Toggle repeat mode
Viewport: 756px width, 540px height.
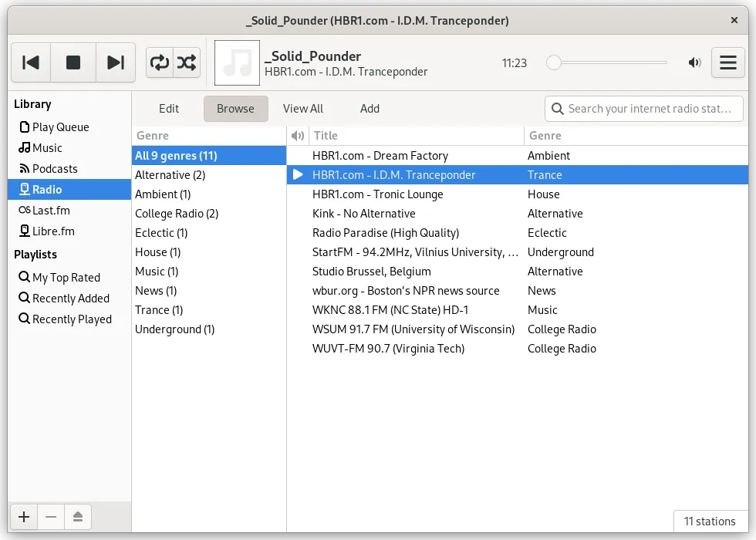(x=160, y=63)
